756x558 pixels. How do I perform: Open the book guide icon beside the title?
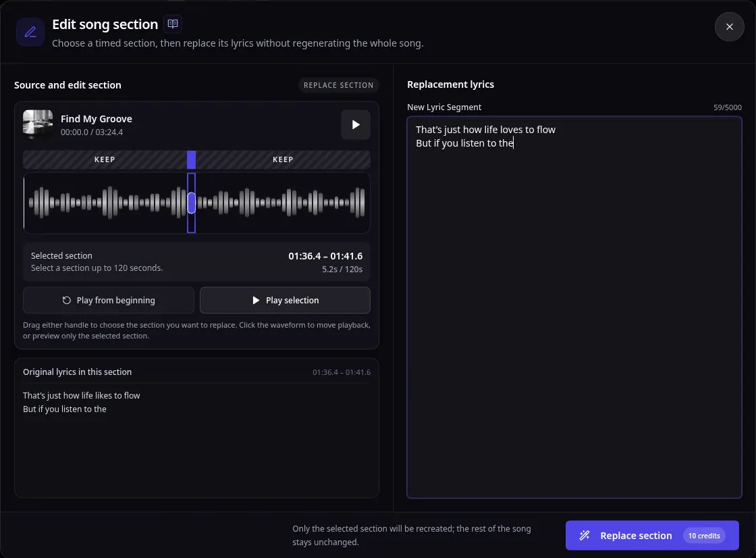click(173, 24)
